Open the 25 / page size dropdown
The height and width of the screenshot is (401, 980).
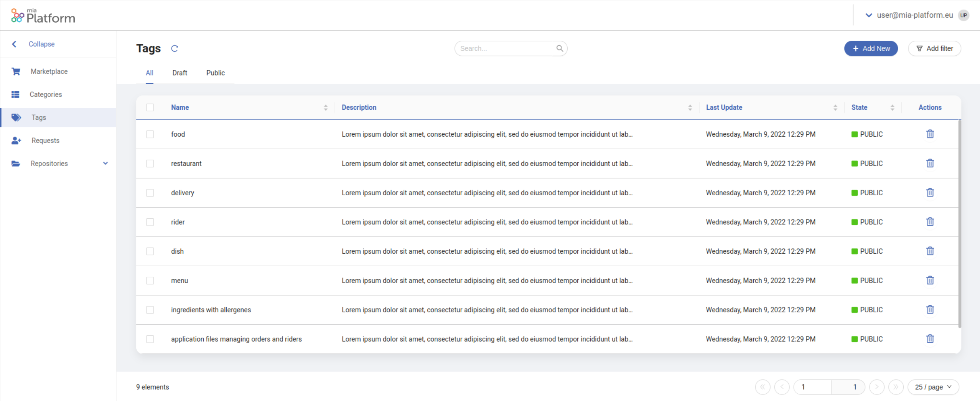pos(933,387)
